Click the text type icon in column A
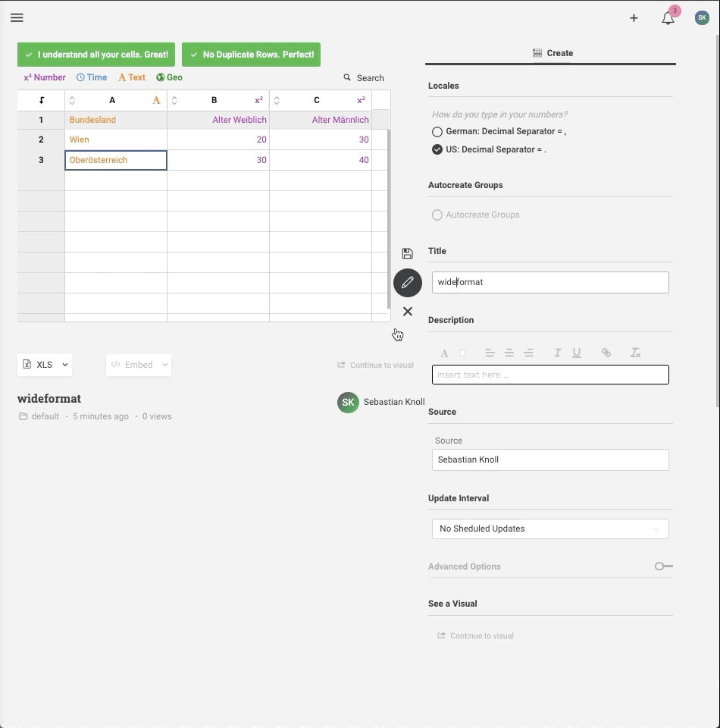This screenshot has width=720, height=728. pos(156,100)
